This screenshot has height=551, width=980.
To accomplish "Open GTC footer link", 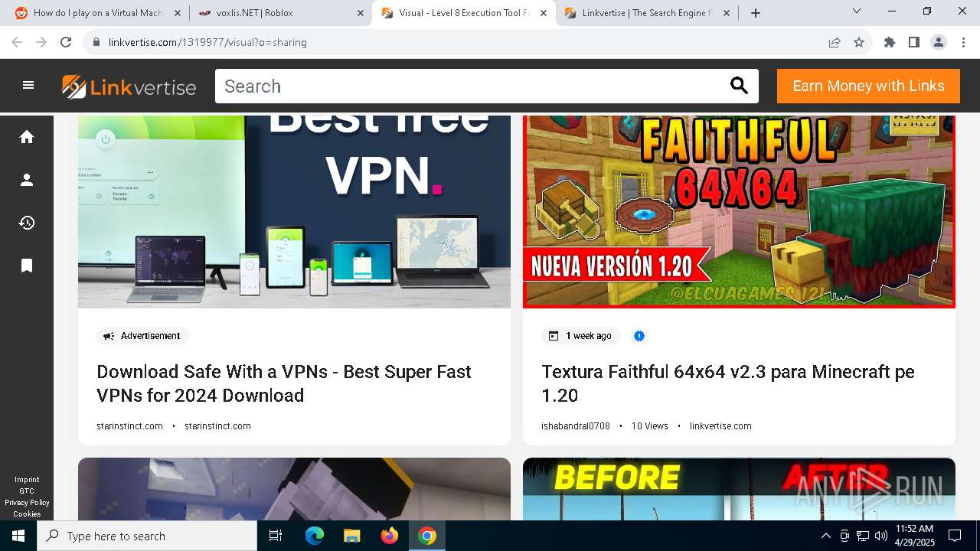I will point(27,491).
